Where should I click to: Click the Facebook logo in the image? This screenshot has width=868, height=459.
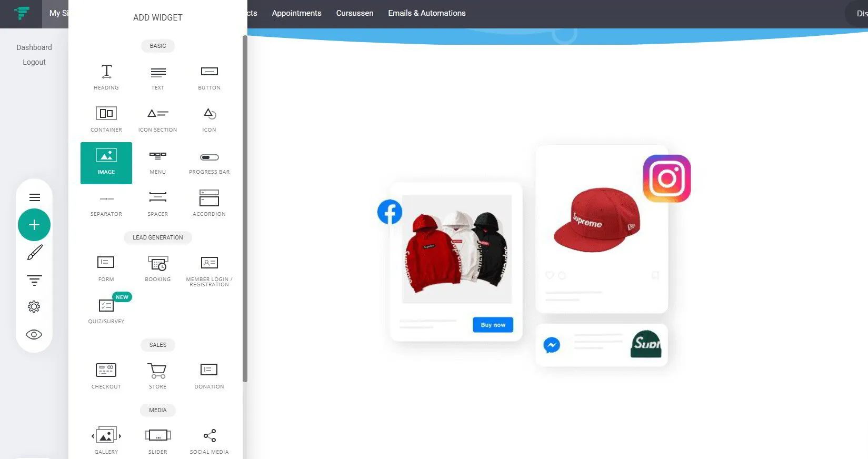coord(390,212)
